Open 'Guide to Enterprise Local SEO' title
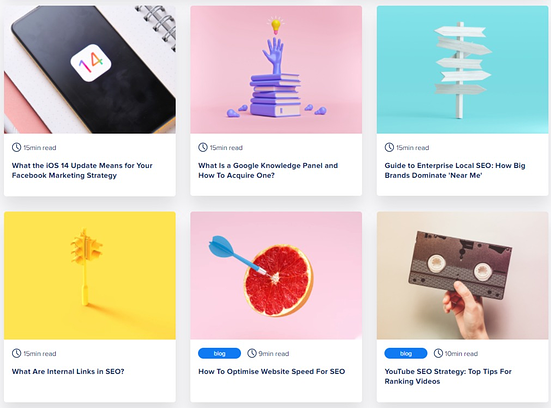The height and width of the screenshot is (408, 551). tap(455, 170)
